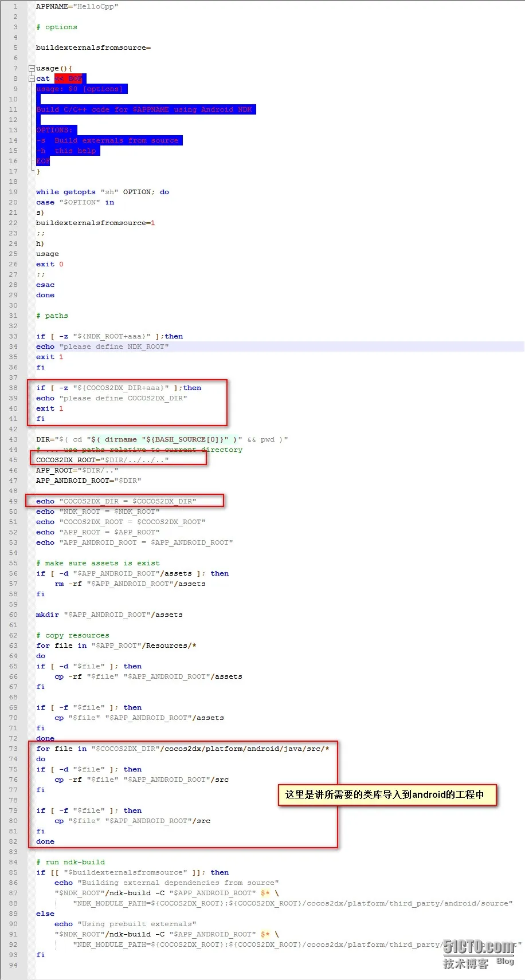Click the APP_ANDROID_ROOT="$DIR" line
The width and height of the screenshot is (525, 980).
(89, 481)
